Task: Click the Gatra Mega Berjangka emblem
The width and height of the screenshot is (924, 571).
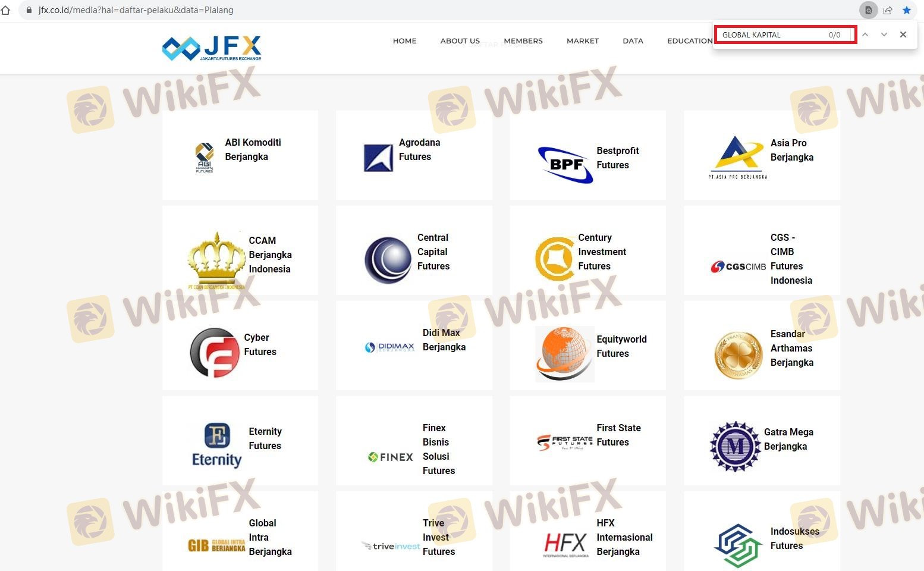Action: point(735,447)
